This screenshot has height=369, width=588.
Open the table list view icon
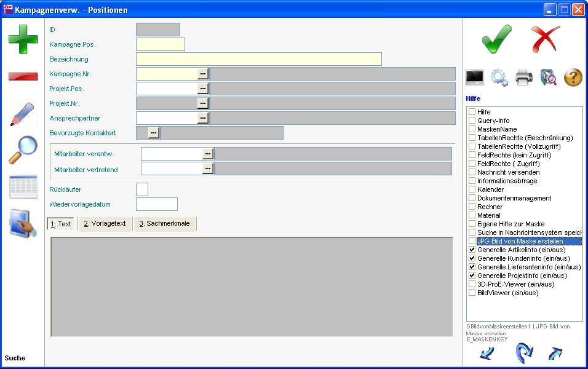point(23,187)
